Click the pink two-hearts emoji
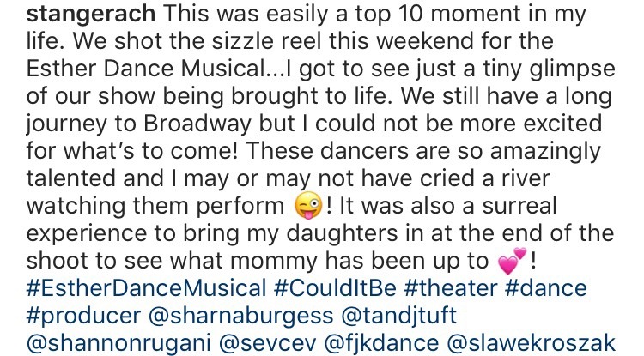Image resolution: width=644 pixels, height=356 pixels. click(512, 261)
